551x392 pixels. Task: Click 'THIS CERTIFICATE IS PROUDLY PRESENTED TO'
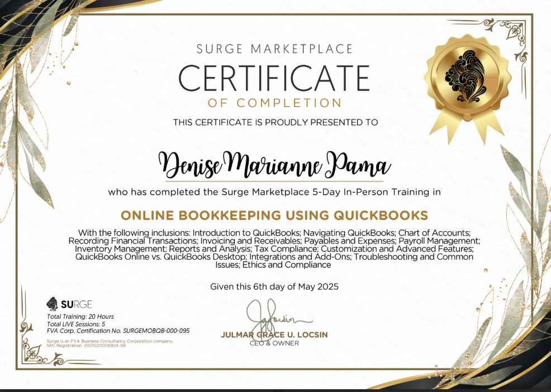[x=275, y=122]
